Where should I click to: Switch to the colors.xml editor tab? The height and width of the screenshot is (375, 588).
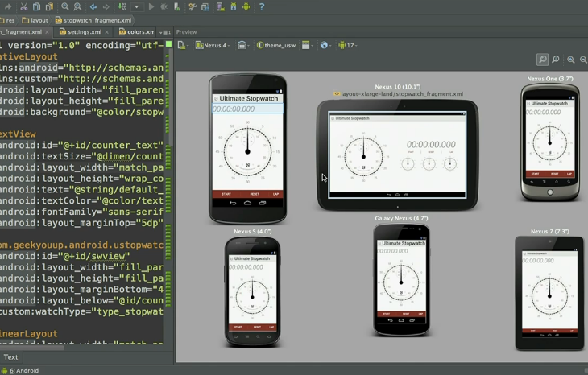(x=137, y=32)
